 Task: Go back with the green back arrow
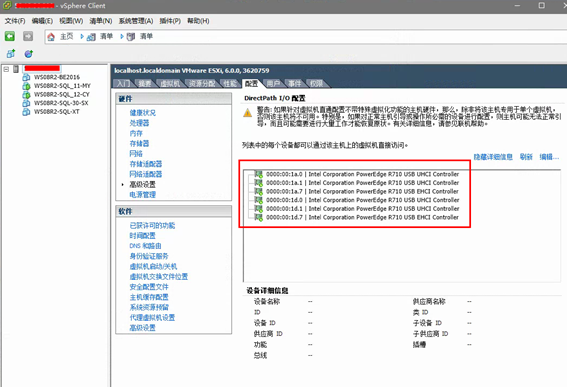(10, 36)
